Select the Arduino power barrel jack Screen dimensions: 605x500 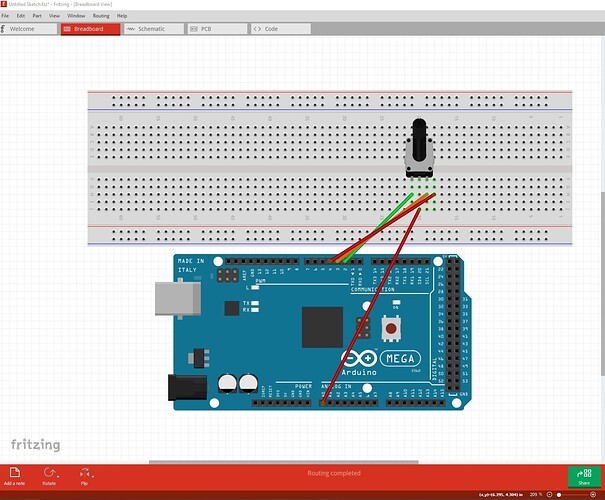(188, 387)
